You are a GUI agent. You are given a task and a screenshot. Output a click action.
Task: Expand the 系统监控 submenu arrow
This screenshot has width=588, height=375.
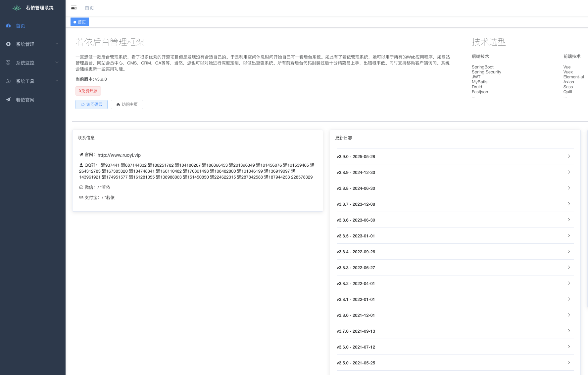click(x=57, y=62)
